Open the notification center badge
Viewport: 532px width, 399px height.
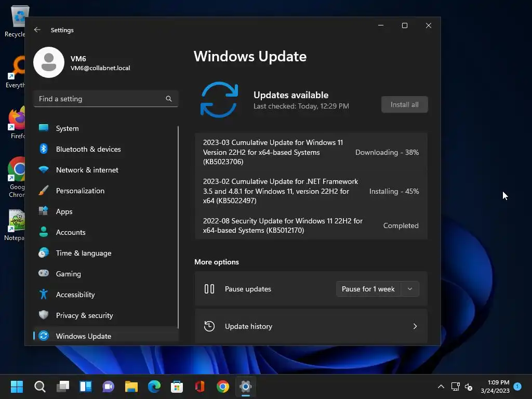(517, 387)
